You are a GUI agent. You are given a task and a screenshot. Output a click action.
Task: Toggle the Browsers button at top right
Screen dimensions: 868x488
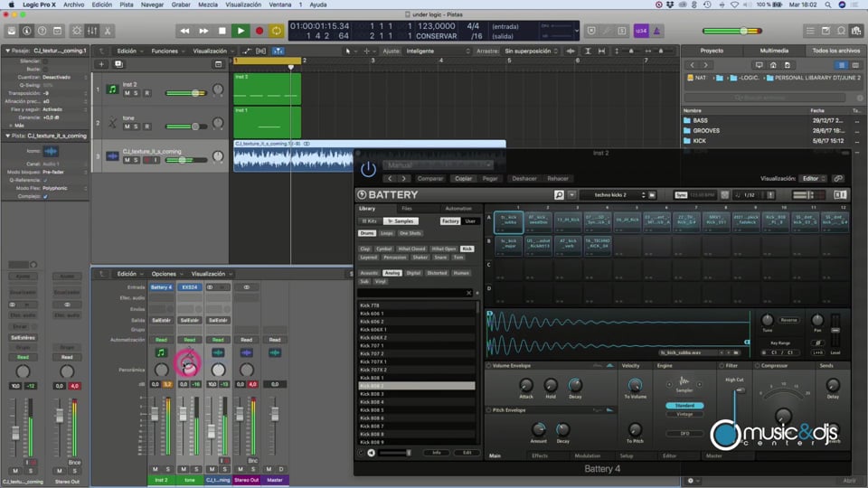click(x=856, y=31)
